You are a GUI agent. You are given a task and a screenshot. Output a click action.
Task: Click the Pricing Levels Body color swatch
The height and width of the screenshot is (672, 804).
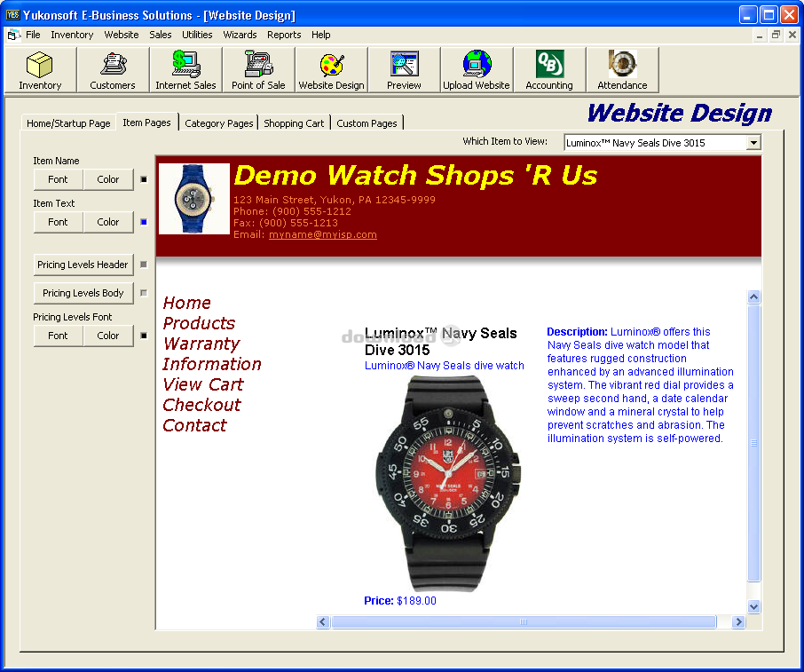pos(144,293)
